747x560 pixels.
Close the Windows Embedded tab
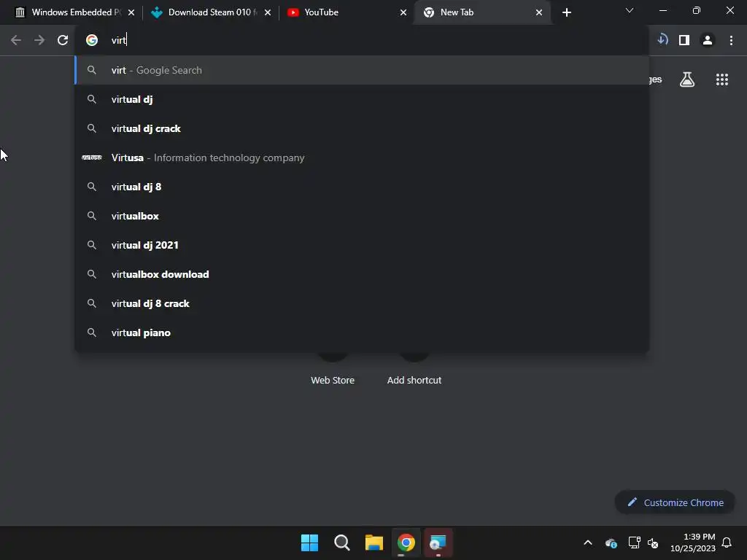pyautogui.click(x=131, y=12)
